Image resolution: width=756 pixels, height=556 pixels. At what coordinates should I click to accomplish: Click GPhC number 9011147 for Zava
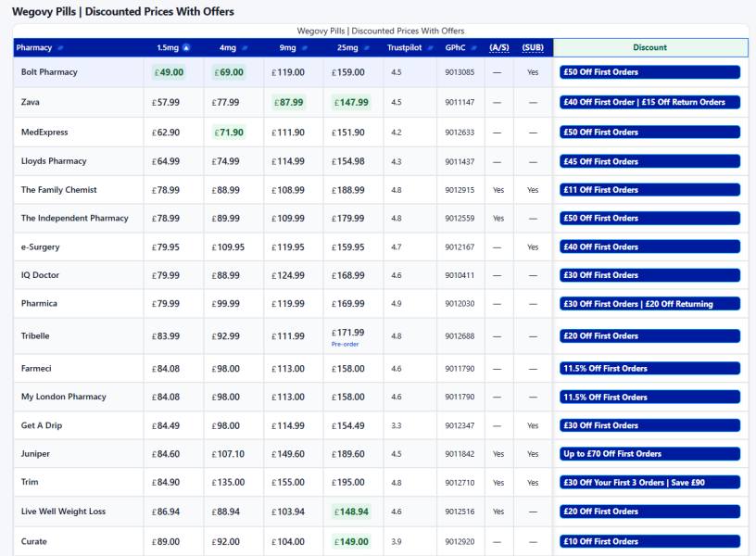[460, 102]
